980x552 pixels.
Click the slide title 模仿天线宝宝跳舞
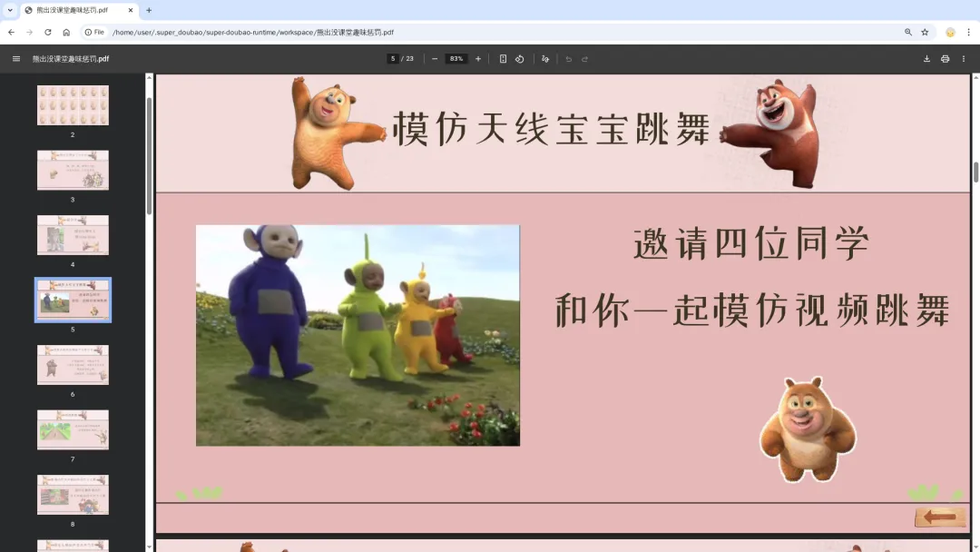pyautogui.click(x=552, y=130)
